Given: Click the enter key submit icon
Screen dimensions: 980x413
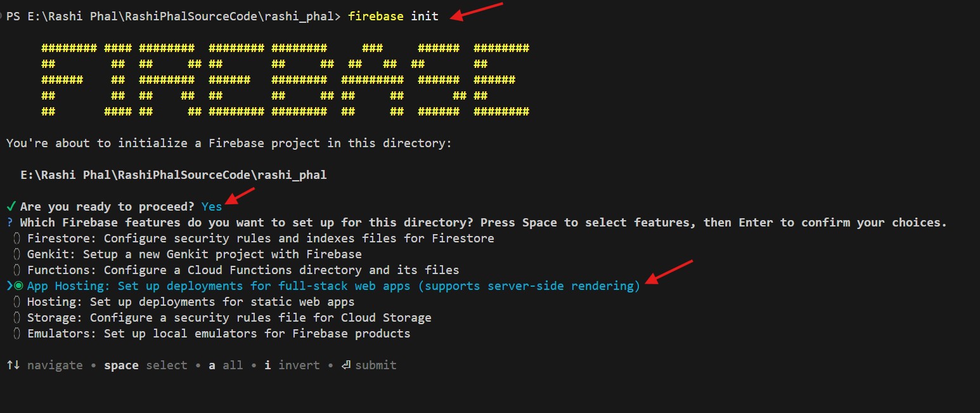Looking at the screenshot, I should point(346,365).
